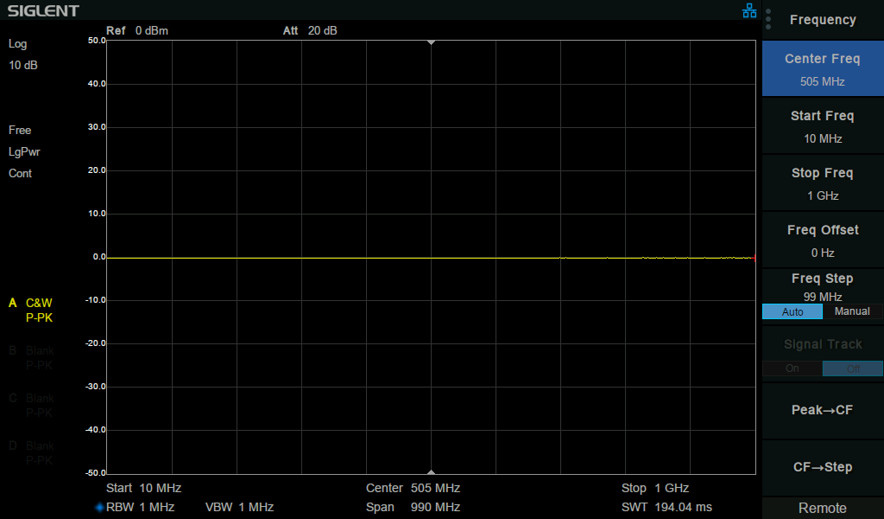Open the Frequency menu title

[823, 20]
